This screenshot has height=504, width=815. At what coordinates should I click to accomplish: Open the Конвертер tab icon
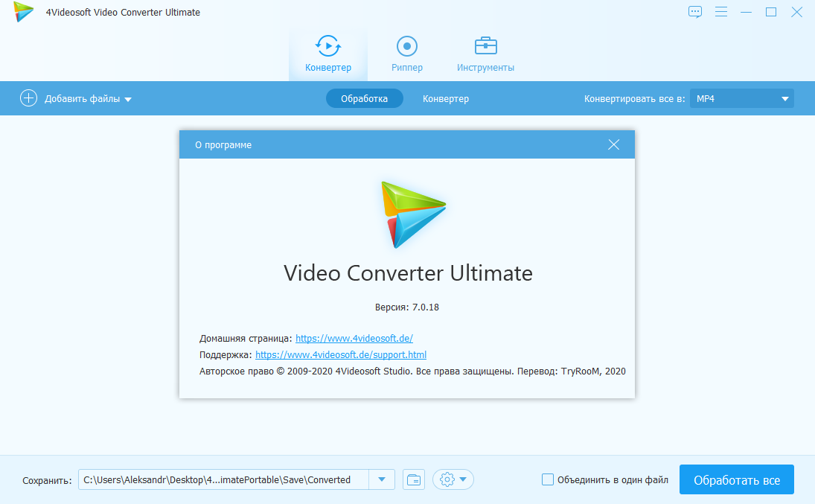pos(328,46)
